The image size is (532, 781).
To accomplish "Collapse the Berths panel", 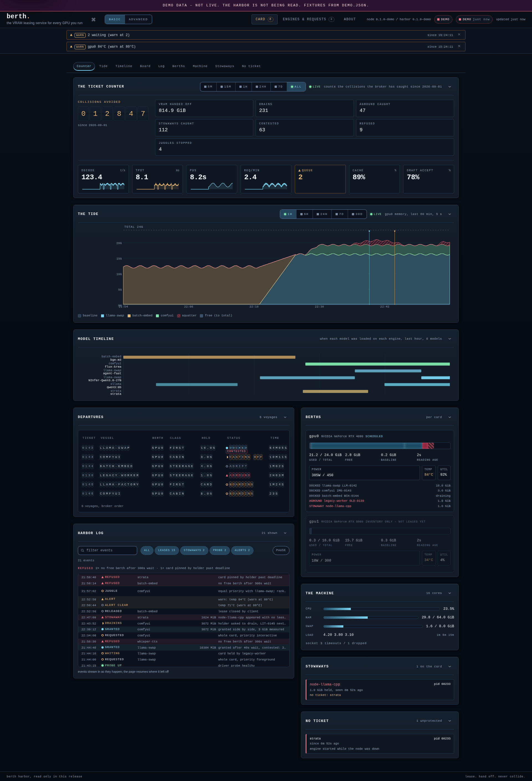I will point(450,417).
